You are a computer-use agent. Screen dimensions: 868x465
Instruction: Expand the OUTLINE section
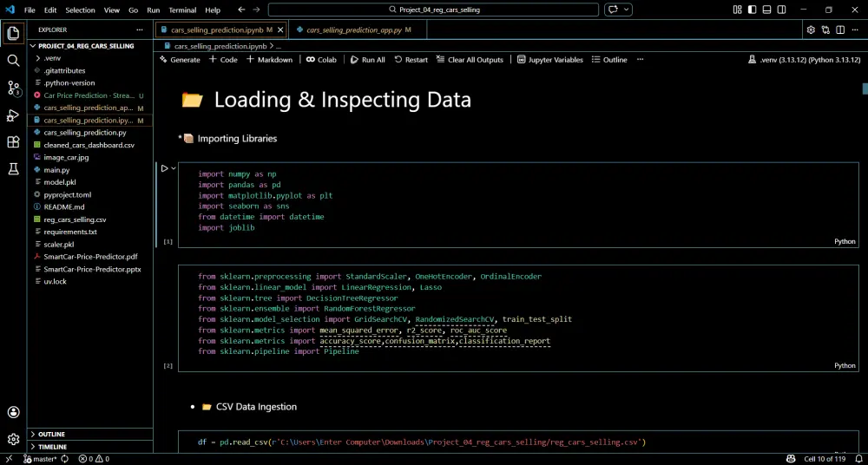click(89, 435)
